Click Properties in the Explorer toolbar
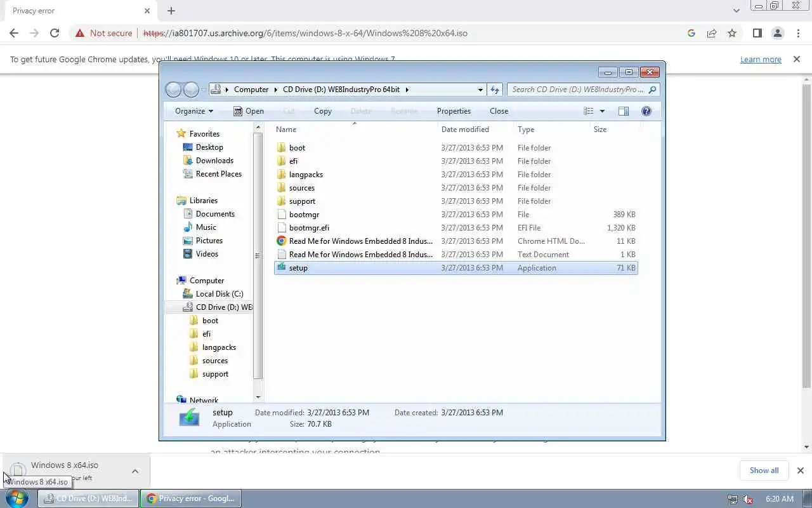The height and width of the screenshot is (508, 812). tap(454, 111)
